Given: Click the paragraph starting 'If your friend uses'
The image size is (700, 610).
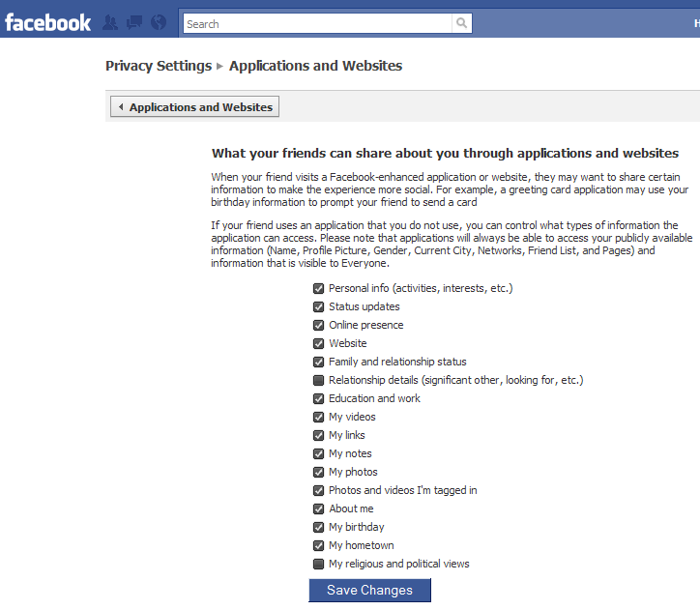Looking at the screenshot, I should (452, 244).
